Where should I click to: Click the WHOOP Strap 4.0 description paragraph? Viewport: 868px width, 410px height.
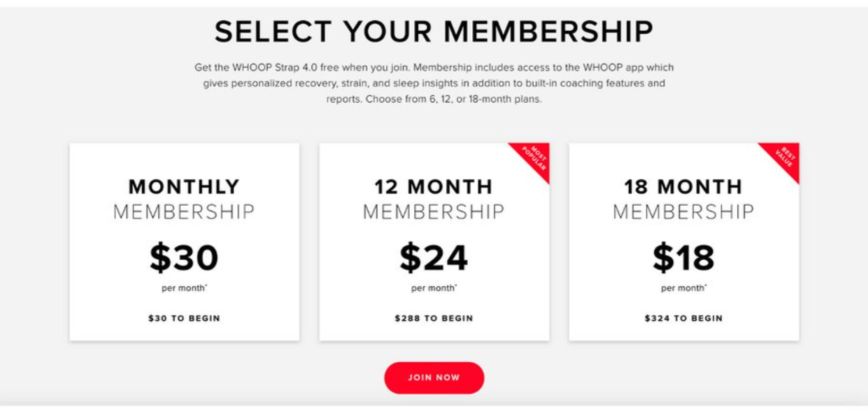pos(434,83)
